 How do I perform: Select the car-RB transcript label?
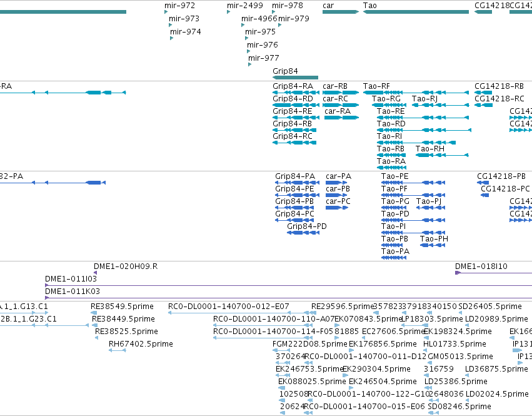tap(335, 86)
